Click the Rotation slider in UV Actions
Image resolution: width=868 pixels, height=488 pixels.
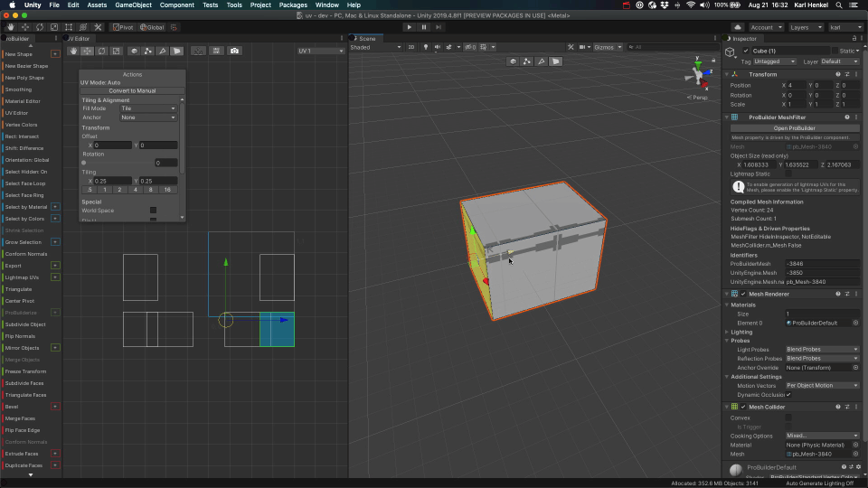click(118, 163)
